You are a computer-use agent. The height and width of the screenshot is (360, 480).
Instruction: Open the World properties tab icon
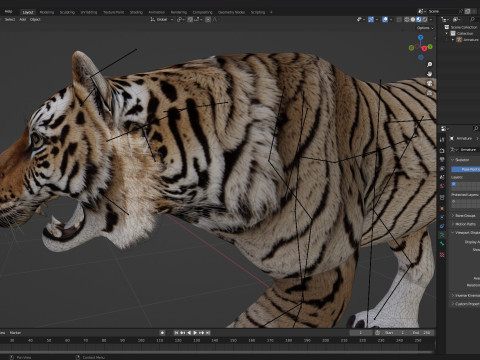442,186
